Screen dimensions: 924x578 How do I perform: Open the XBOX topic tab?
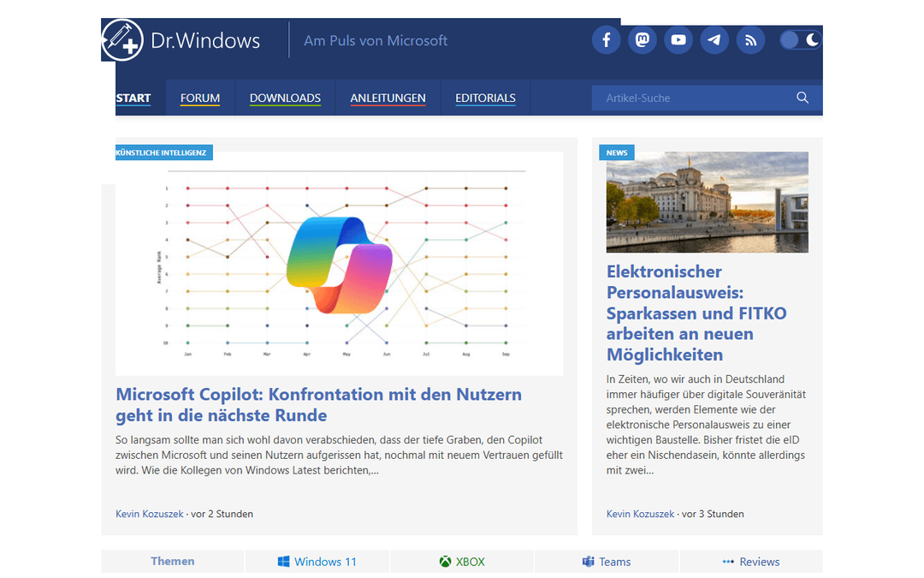462,562
